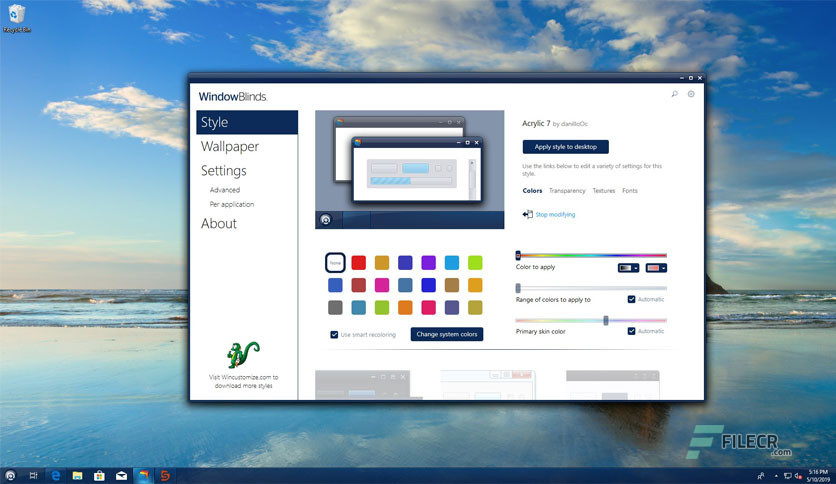Open the orange Snagit taskbar icon
Screen dimensions: 836x484
(165, 475)
